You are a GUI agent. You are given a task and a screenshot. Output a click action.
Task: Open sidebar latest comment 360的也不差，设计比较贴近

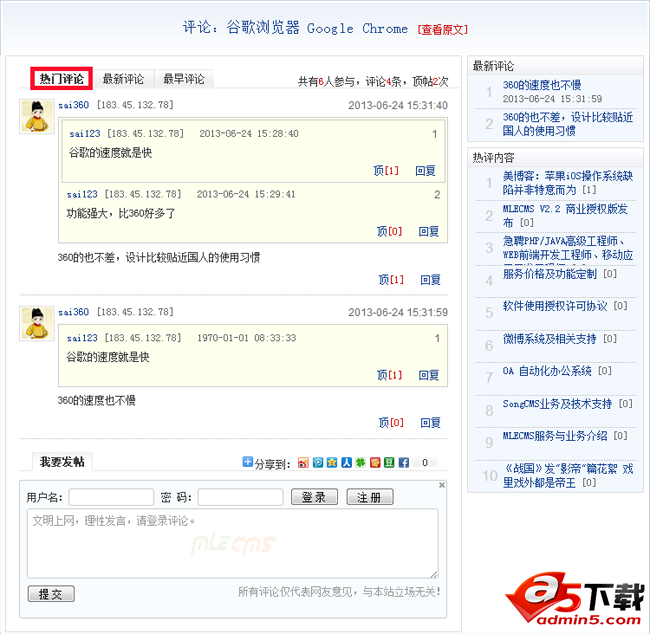coord(568,124)
